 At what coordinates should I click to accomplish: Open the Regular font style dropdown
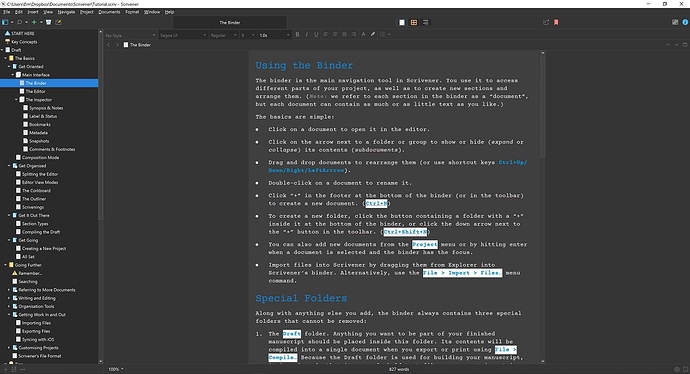(224, 35)
